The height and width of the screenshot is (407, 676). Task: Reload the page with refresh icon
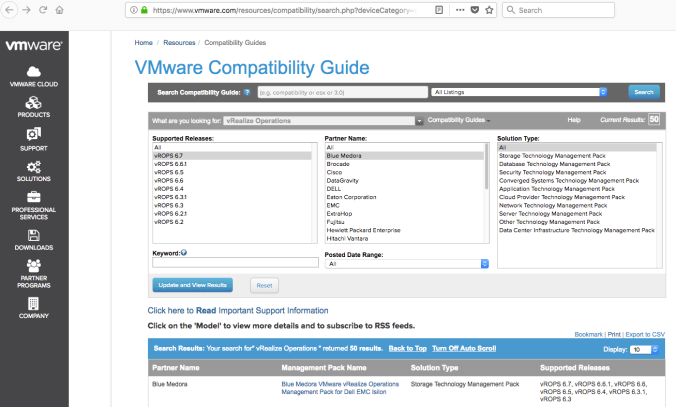click(43, 10)
